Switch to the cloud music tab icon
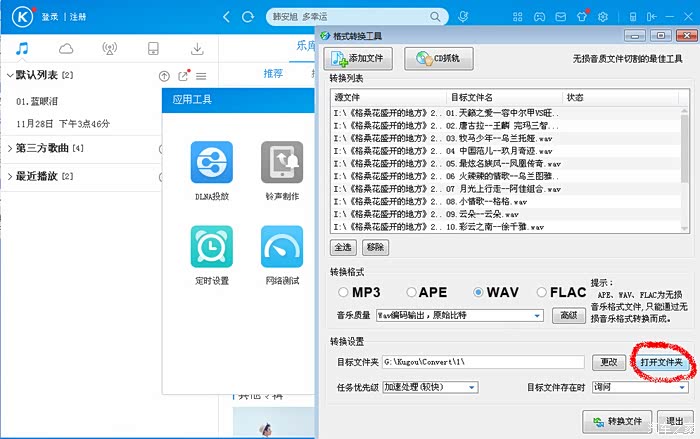This screenshot has width=700, height=439. click(66, 48)
